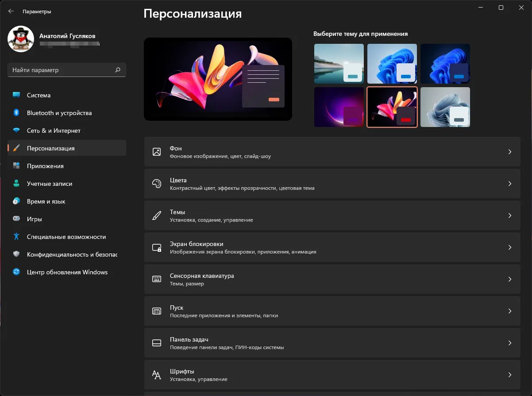The width and height of the screenshot is (532, 396).
Task: Select the colorful flower dark theme
Action: click(392, 107)
